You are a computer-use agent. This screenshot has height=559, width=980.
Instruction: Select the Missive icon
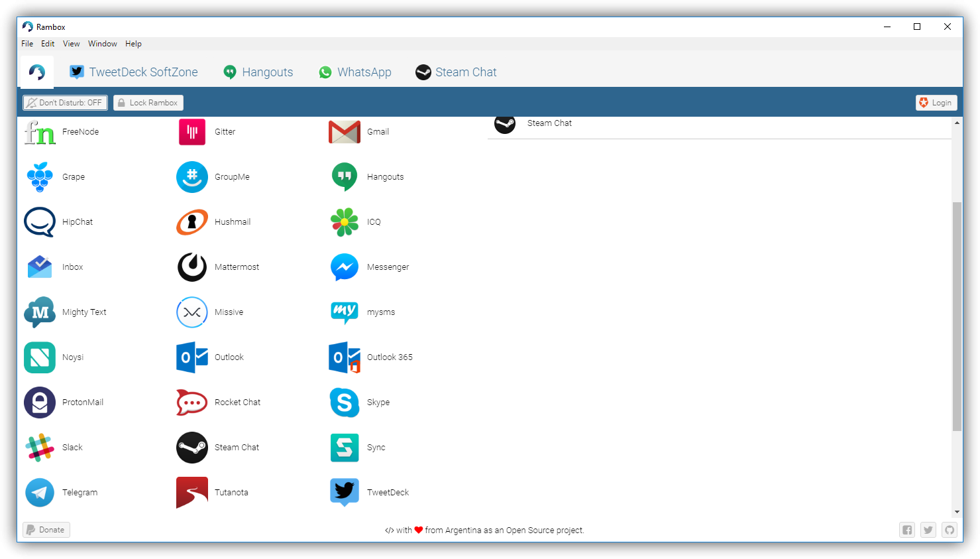(x=192, y=312)
